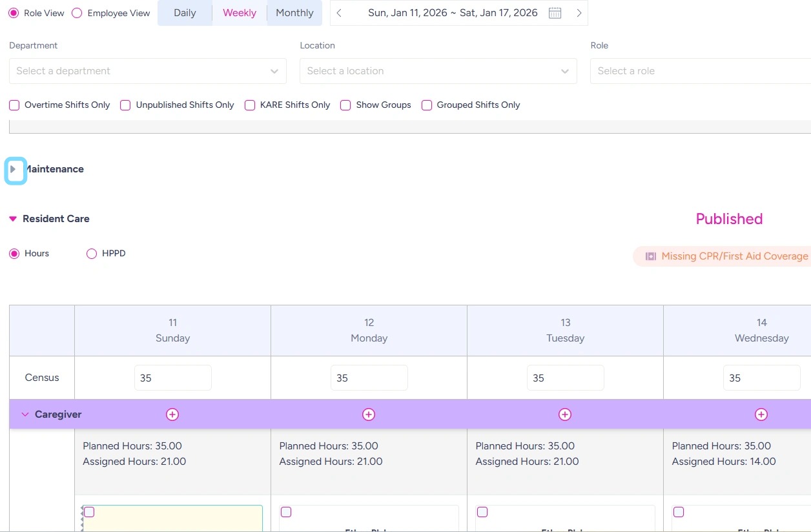Open the calendar date picker icon

pyautogui.click(x=555, y=13)
